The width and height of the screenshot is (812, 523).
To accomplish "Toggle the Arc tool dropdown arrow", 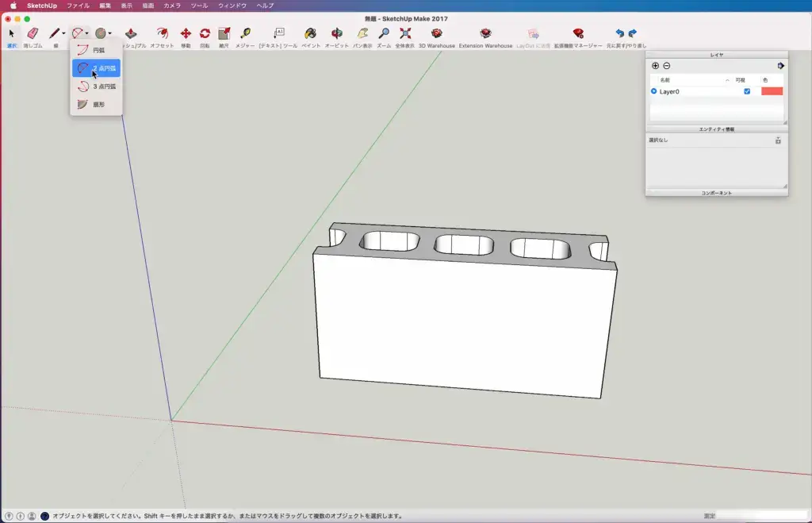I will 87,33.
